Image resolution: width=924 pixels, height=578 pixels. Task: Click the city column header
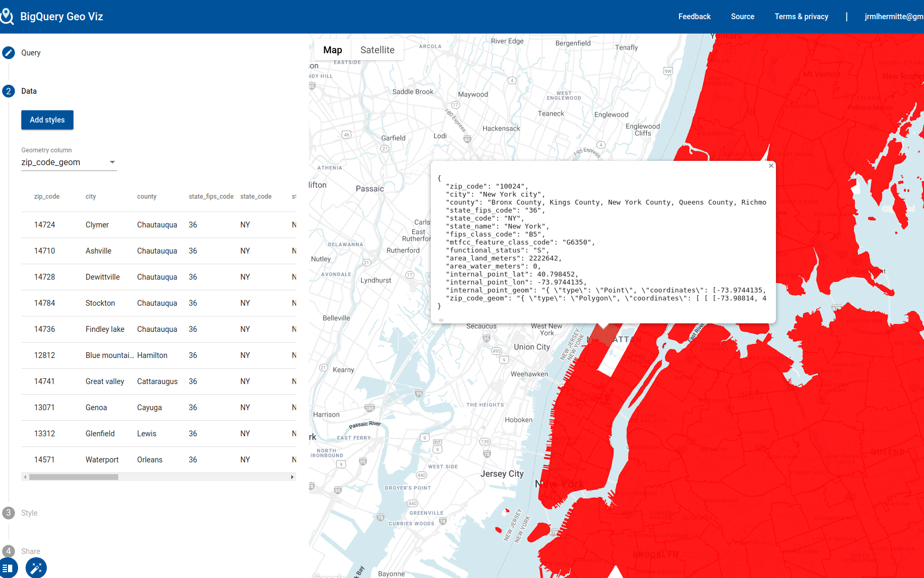pos(91,197)
